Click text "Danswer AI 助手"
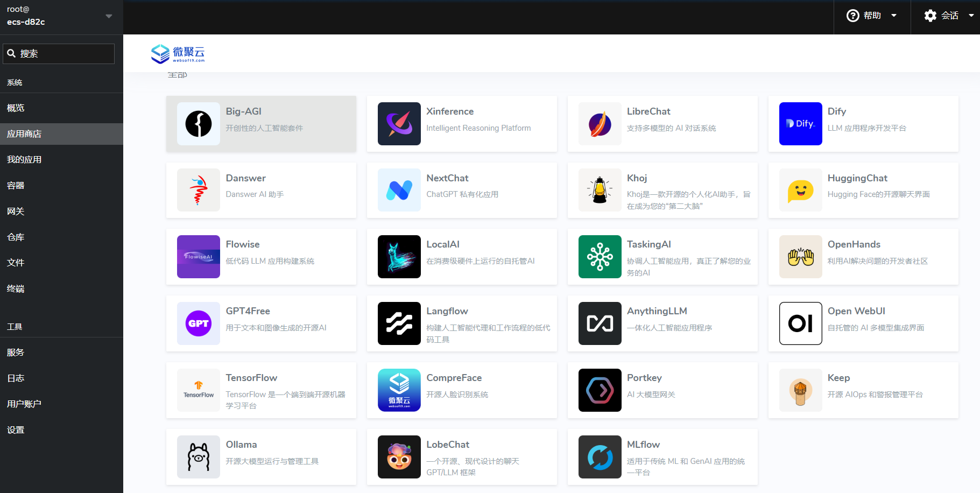980x493 pixels. (x=255, y=194)
